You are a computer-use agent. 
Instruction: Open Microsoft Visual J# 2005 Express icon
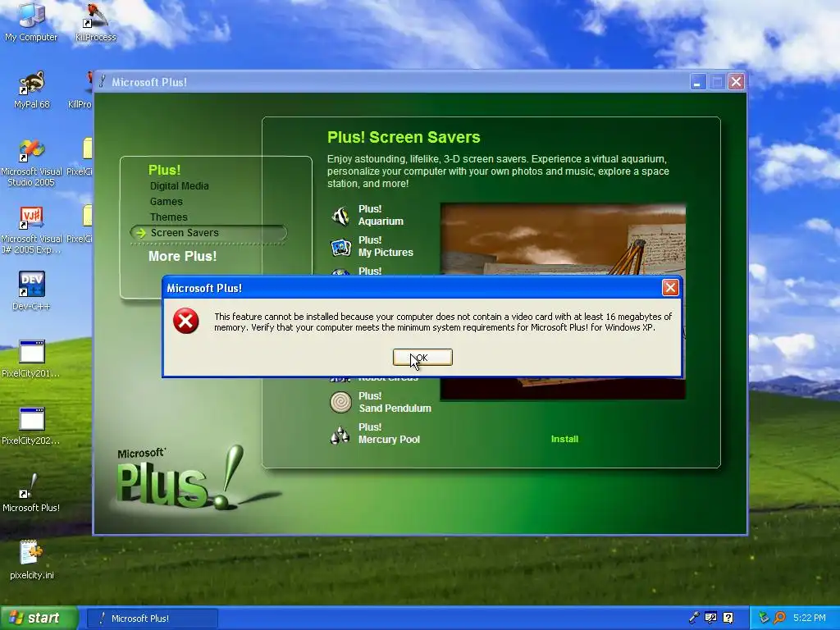pos(31,230)
